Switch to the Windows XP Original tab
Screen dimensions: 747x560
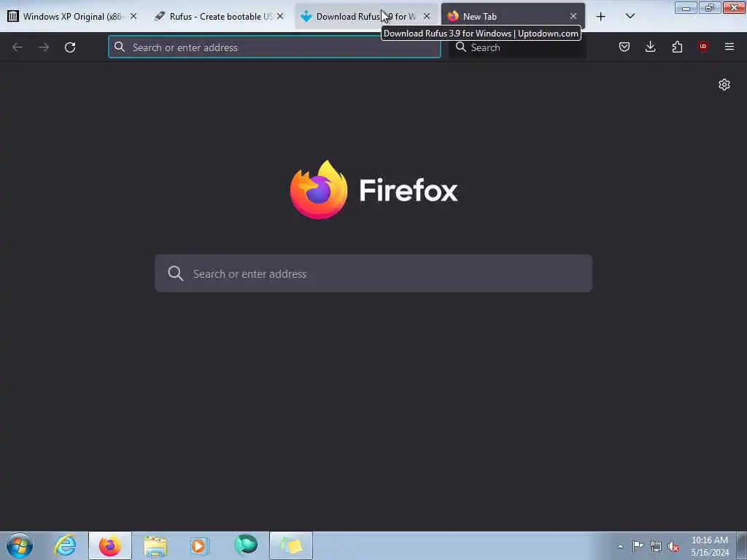(x=71, y=16)
